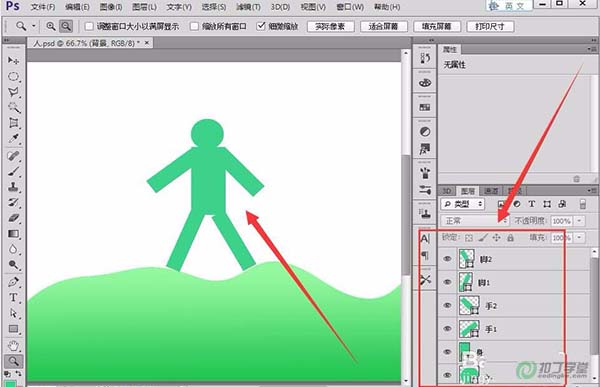Screen dimensions: 600x387
Task: Open the 不透明度 opacity slider arrow
Action: tap(579, 221)
